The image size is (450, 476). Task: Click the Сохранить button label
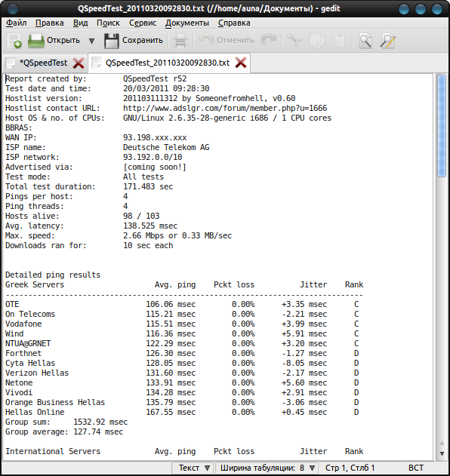tap(143, 41)
